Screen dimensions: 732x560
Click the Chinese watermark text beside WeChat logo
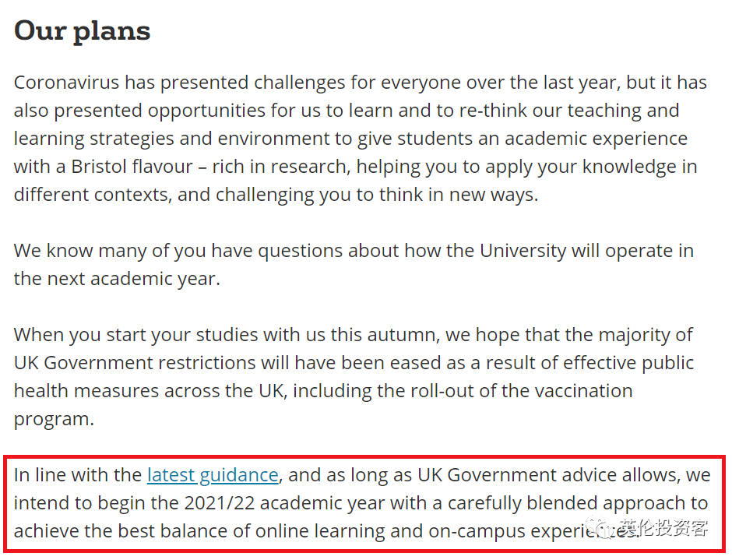point(663,528)
